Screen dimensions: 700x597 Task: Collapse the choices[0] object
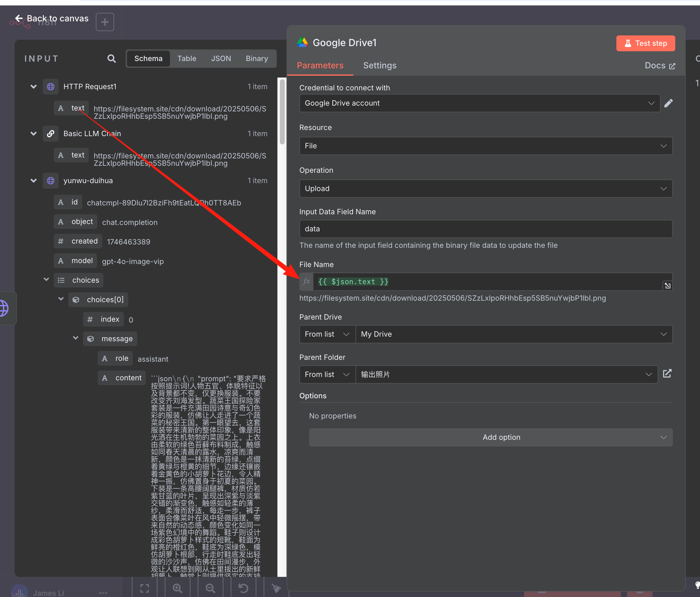[61, 299]
